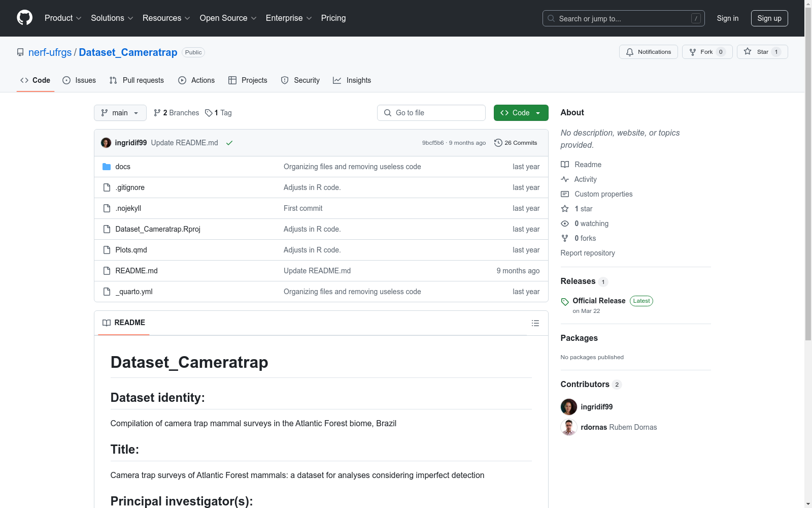The image size is (812, 508).
Task: Expand the Solutions menu
Action: 112,18
